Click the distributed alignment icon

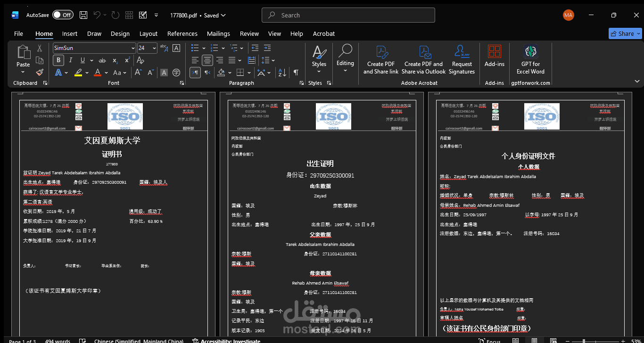pos(252,60)
